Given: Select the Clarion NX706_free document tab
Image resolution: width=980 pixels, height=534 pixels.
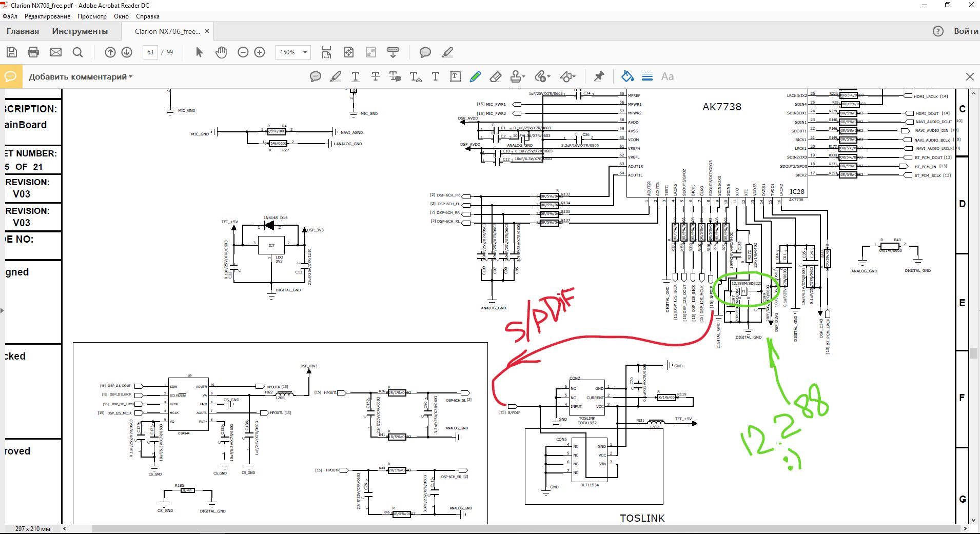Looking at the screenshot, I should 167,31.
